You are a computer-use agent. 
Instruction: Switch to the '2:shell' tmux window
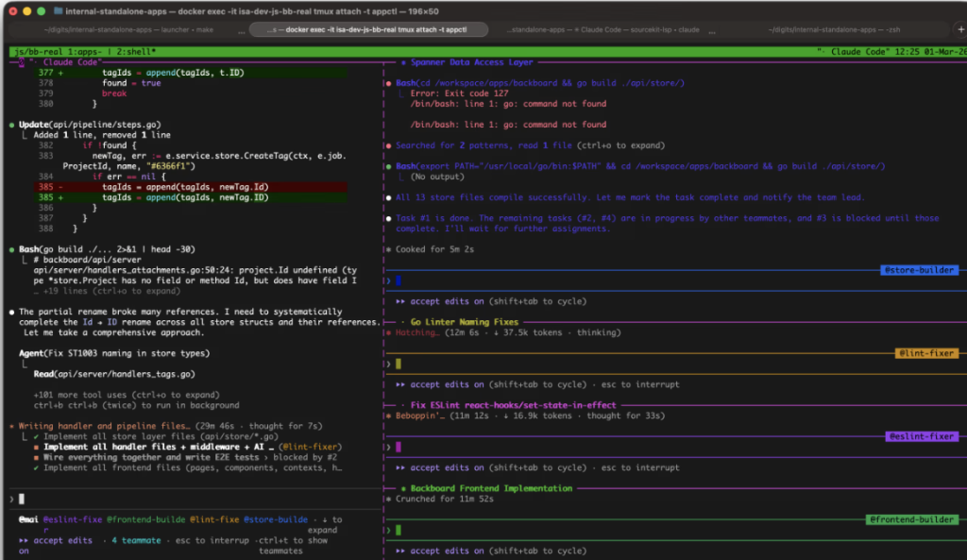pyautogui.click(x=136, y=51)
